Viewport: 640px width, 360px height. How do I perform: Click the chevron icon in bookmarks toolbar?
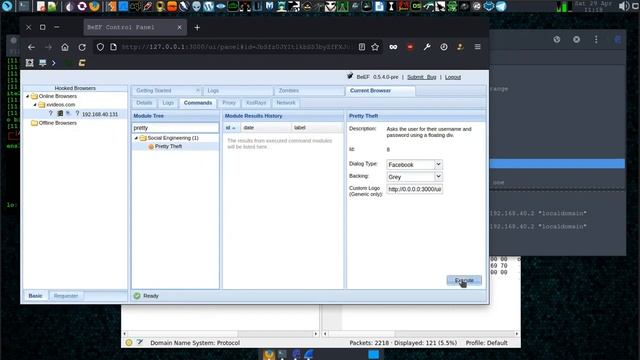point(54,63)
